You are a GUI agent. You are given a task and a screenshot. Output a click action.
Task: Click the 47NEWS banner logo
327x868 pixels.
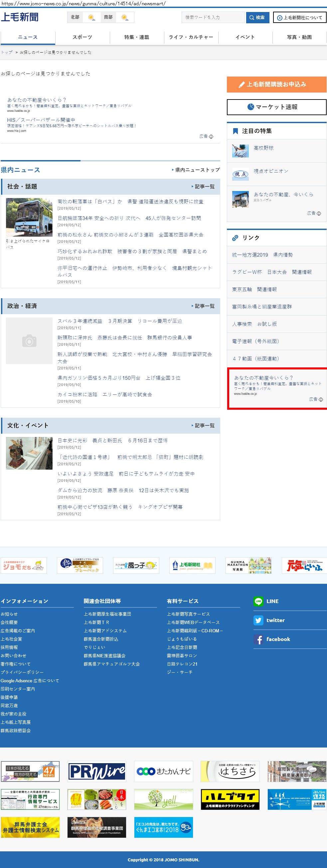click(30, 771)
